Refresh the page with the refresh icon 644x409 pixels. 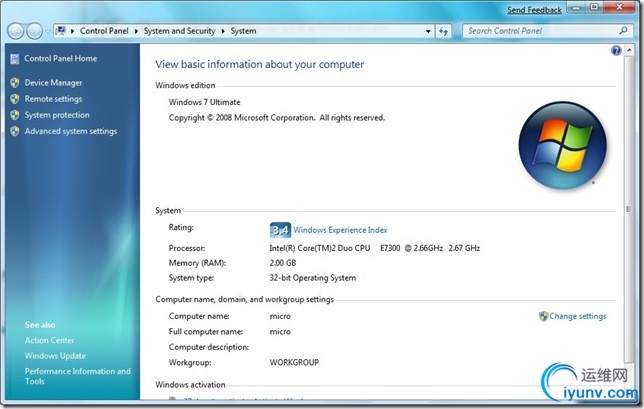(x=443, y=31)
